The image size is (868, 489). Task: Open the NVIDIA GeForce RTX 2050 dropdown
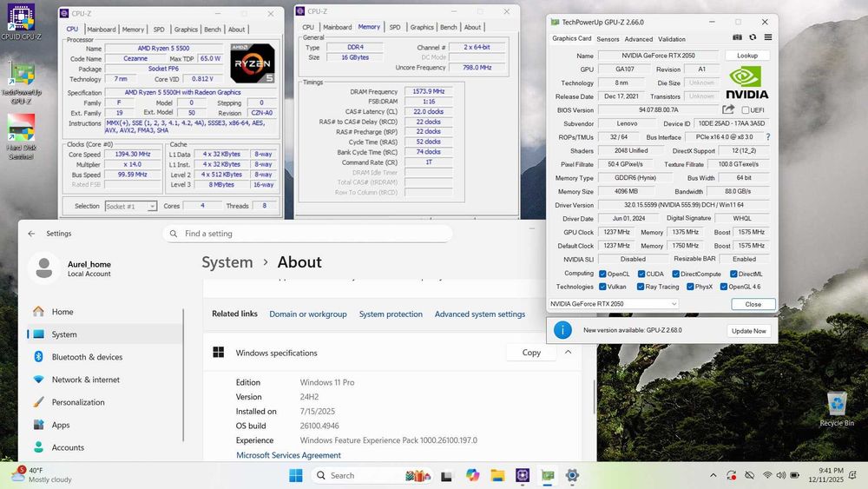coord(613,304)
